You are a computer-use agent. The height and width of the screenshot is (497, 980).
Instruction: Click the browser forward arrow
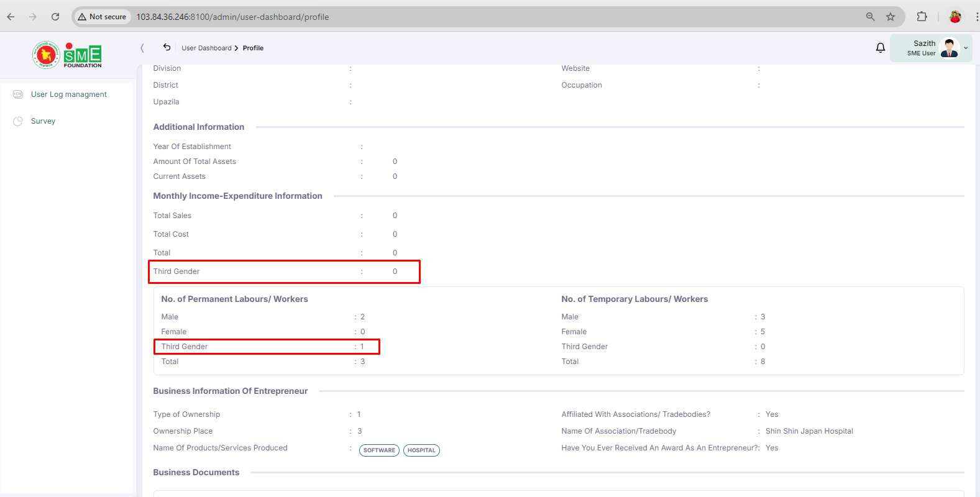coord(33,17)
